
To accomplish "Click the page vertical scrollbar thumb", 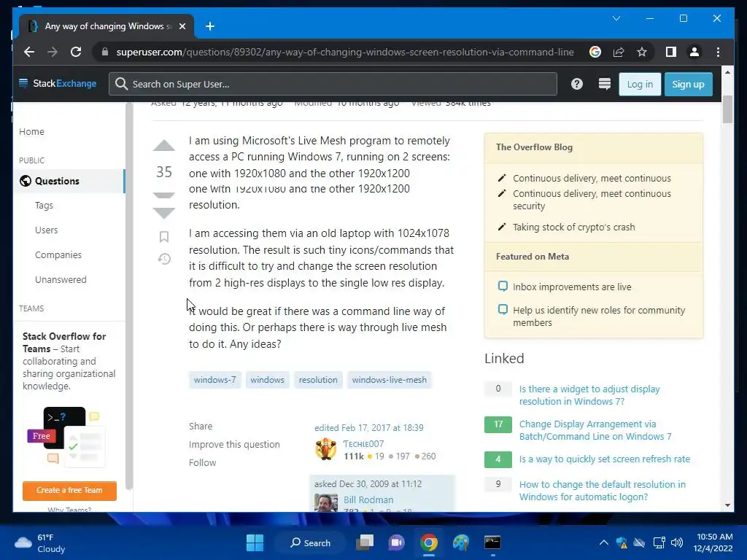I will pyautogui.click(x=727, y=109).
